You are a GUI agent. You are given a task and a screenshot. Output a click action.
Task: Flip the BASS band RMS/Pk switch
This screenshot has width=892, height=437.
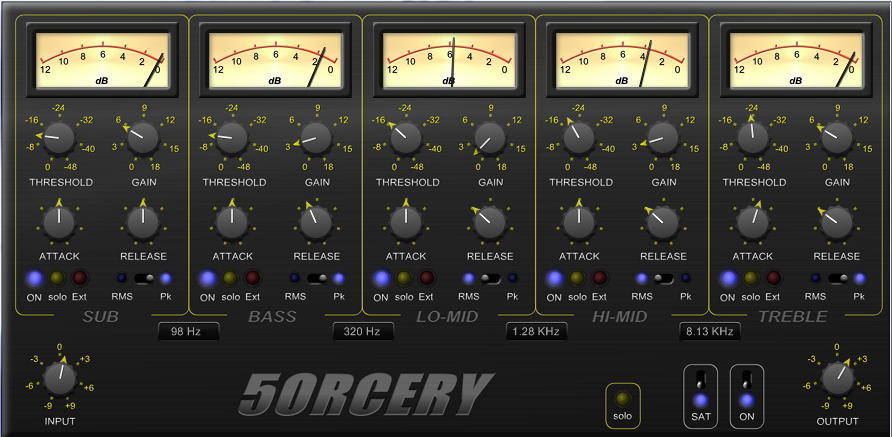pyautogui.click(x=317, y=278)
